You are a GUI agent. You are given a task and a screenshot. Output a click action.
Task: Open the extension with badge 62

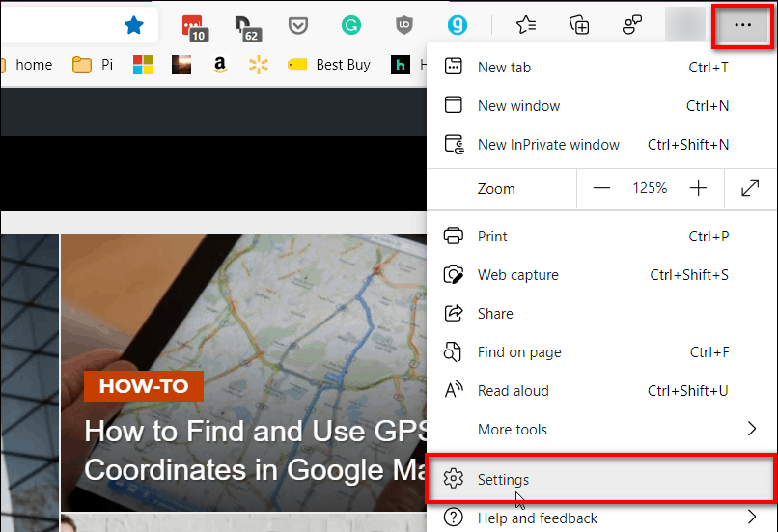[x=248, y=28]
